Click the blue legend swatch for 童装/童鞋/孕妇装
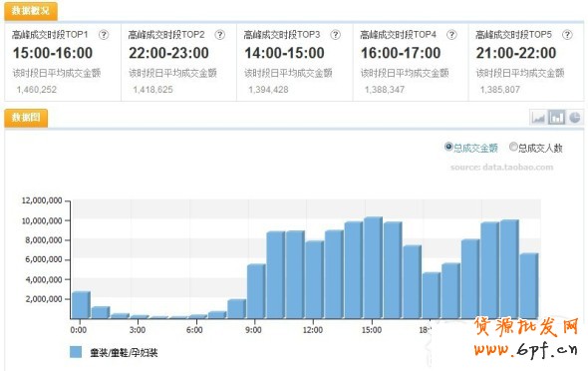The image size is (588, 371). click(x=76, y=352)
